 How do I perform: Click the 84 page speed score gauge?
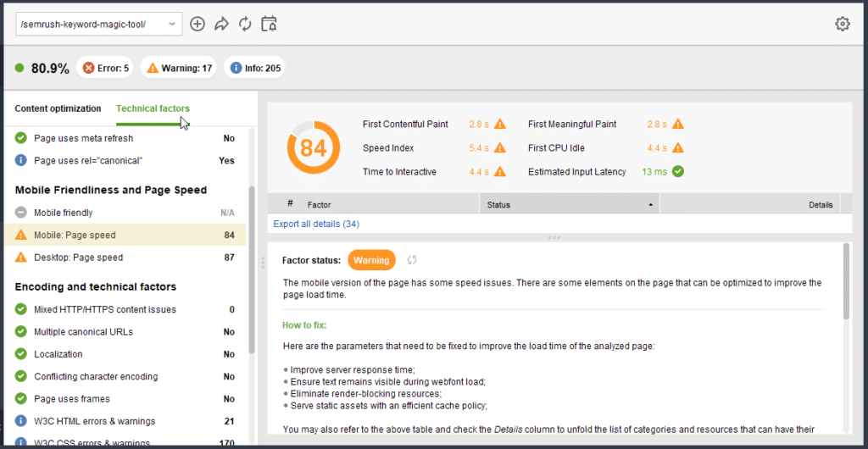point(313,148)
